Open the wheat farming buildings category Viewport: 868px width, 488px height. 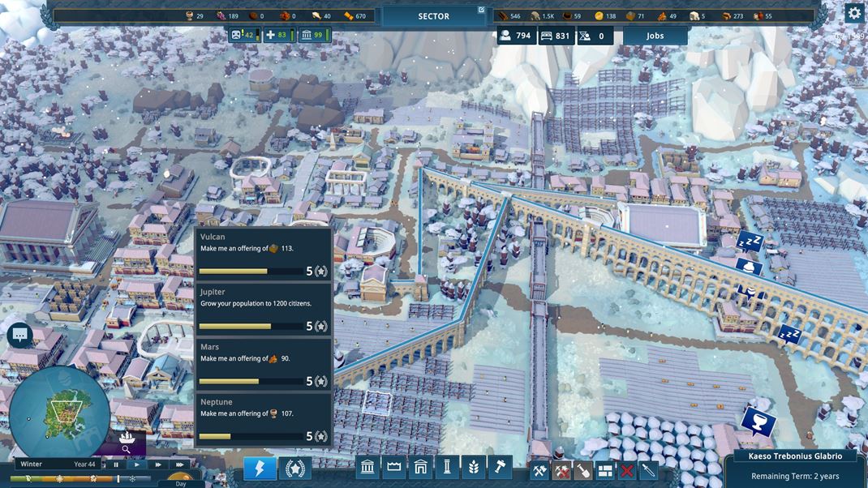coord(474,468)
